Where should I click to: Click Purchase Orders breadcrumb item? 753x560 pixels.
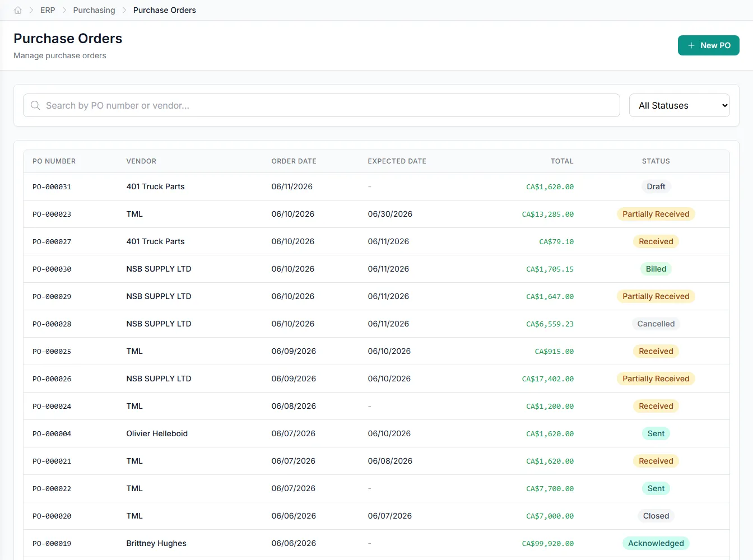(165, 10)
